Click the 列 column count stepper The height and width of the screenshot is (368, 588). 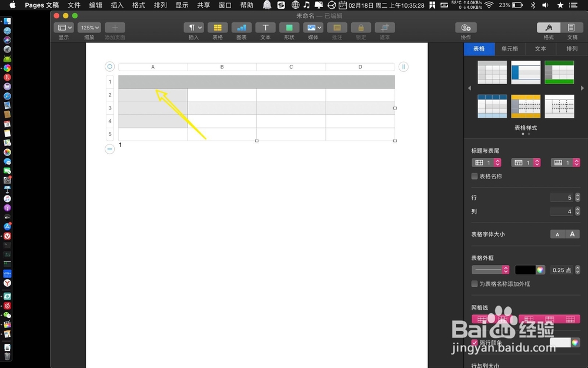[x=577, y=211]
